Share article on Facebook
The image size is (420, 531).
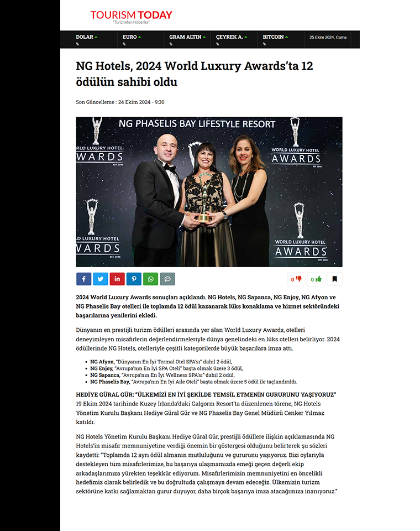(83, 279)
